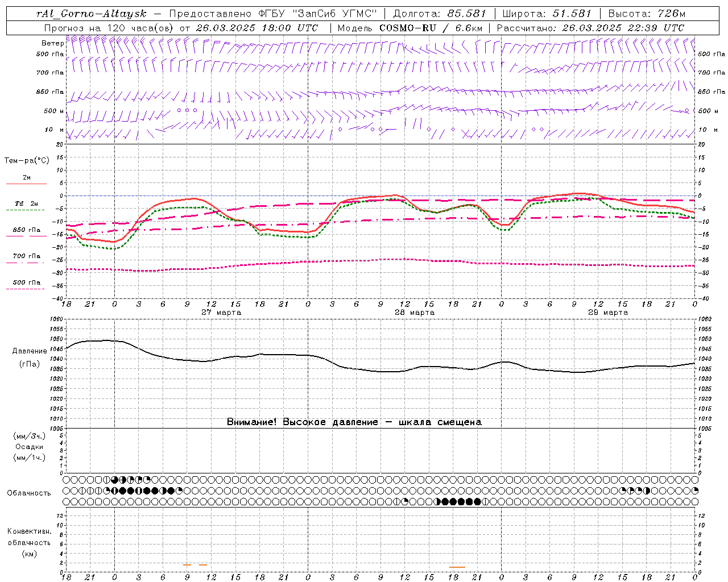
Task: Click the orange convective cloud bar on 28 March
Action: pyautogui.click(x=457, y=567)
